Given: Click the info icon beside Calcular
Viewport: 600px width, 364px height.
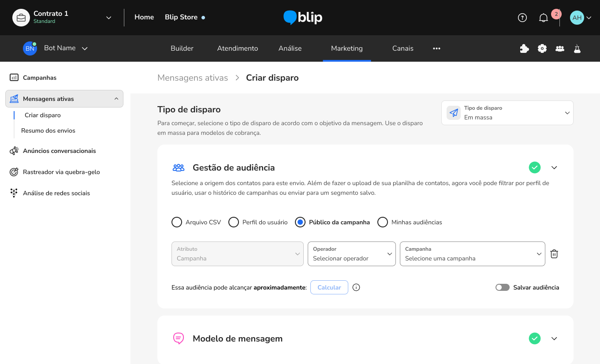Looking at the screenshot, I should [x=357, y=287].
